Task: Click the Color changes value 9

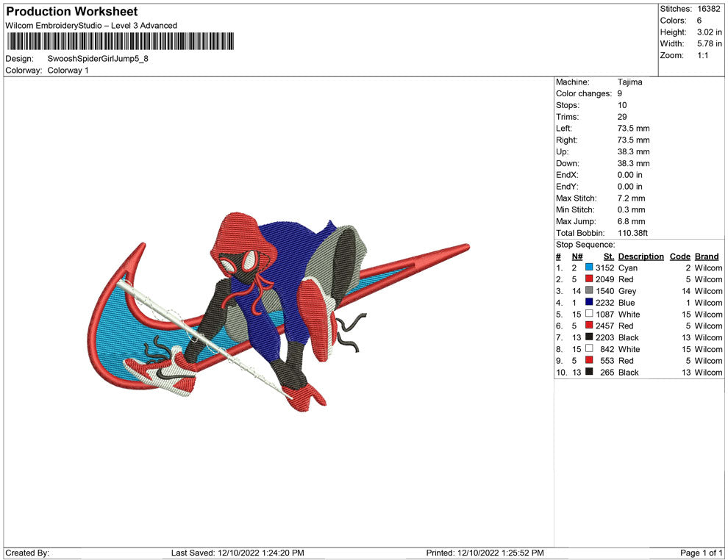Action: point(619,93)
